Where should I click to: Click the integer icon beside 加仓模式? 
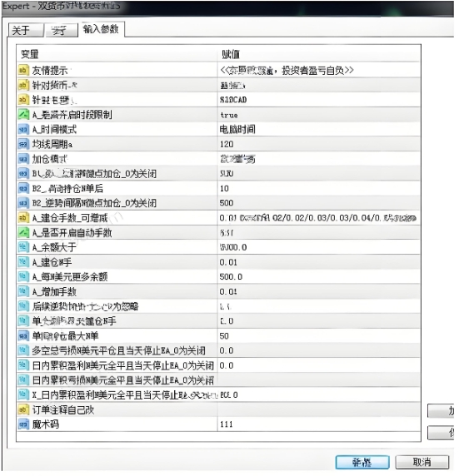(x=23, y=160)
